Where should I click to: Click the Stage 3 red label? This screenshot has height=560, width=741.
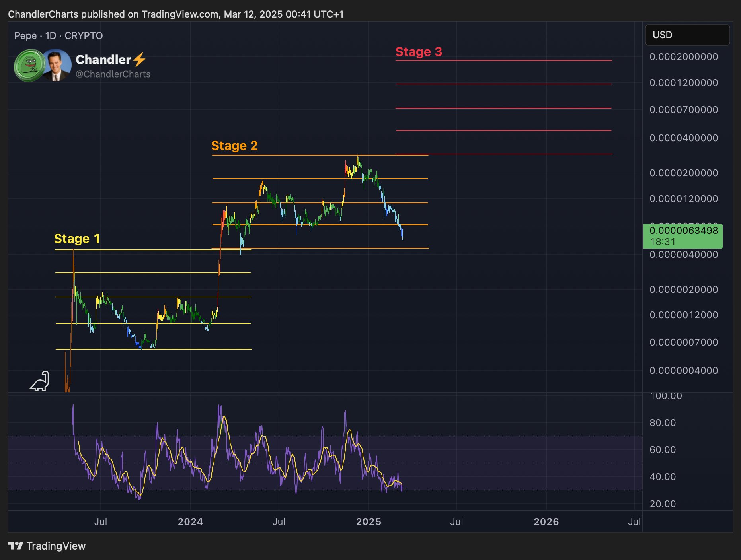[x=419, y=52]
